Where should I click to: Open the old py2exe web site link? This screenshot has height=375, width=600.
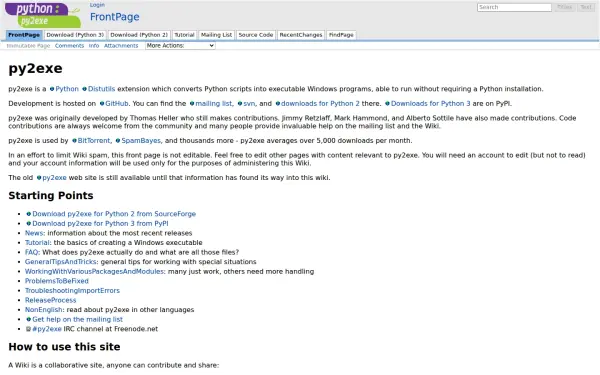(x=54, y=178)
